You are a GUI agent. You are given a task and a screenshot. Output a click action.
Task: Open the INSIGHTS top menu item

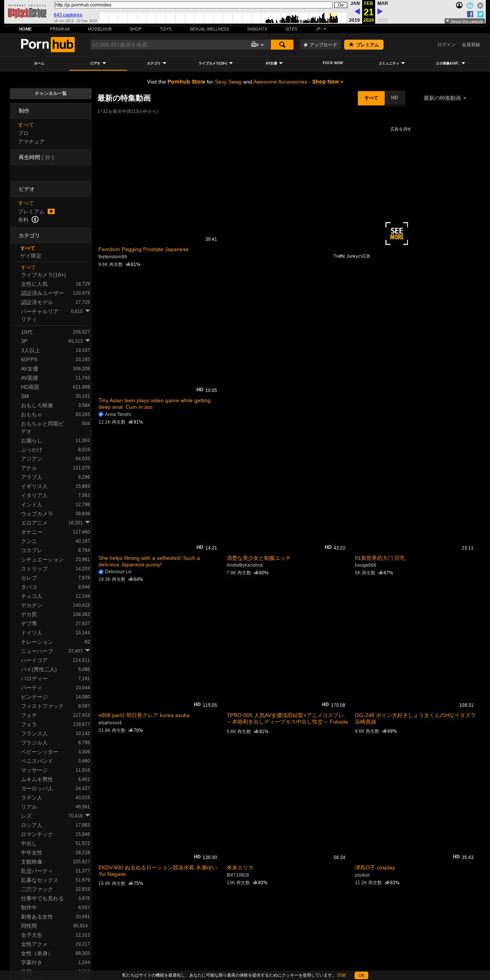pos(257,29)
